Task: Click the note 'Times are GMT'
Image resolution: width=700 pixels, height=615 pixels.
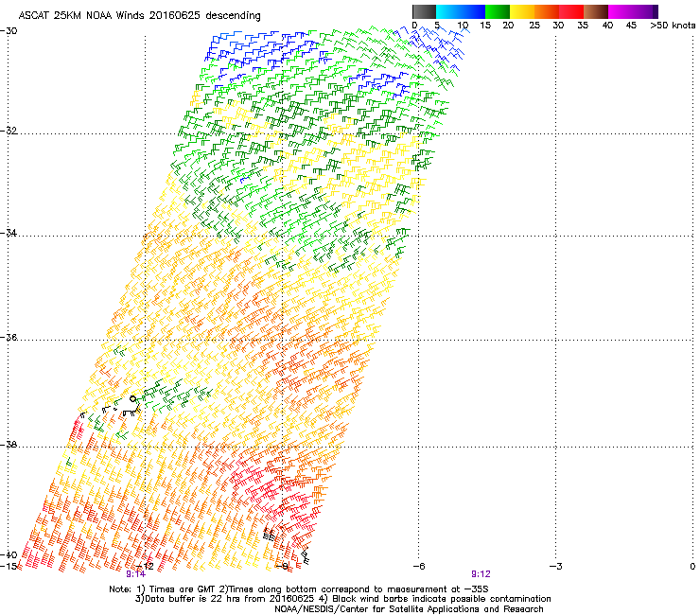Action: point(181,589)
